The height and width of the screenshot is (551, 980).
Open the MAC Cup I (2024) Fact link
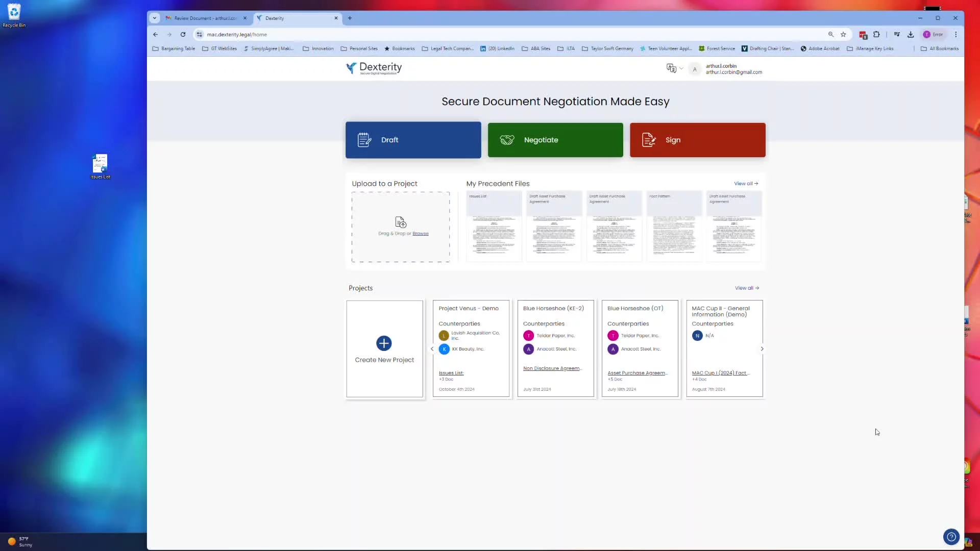pos(721,373)
